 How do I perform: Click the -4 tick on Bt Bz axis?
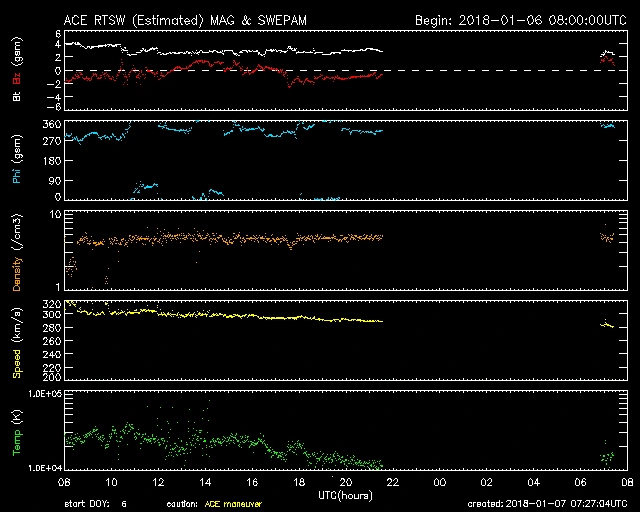[x=54, y=97]
